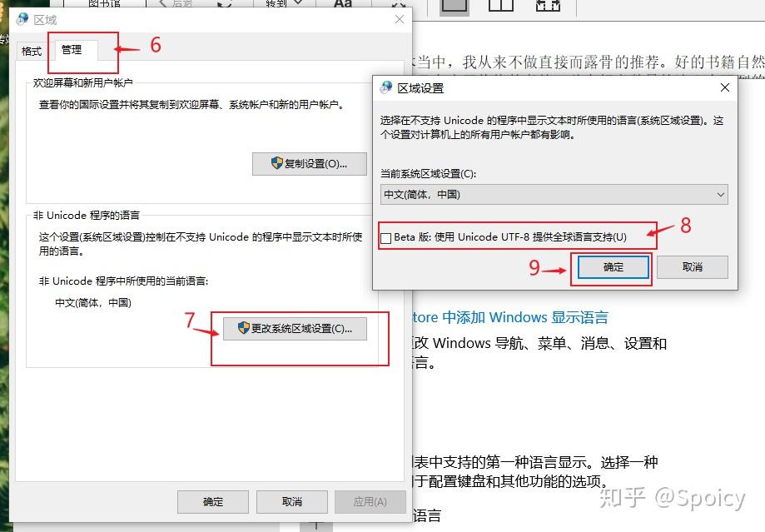The height and width of the screenshot is (532, 765).
Task: Click 确定 in the 区域设置 dialog
Action: click(x=613, y=267)
